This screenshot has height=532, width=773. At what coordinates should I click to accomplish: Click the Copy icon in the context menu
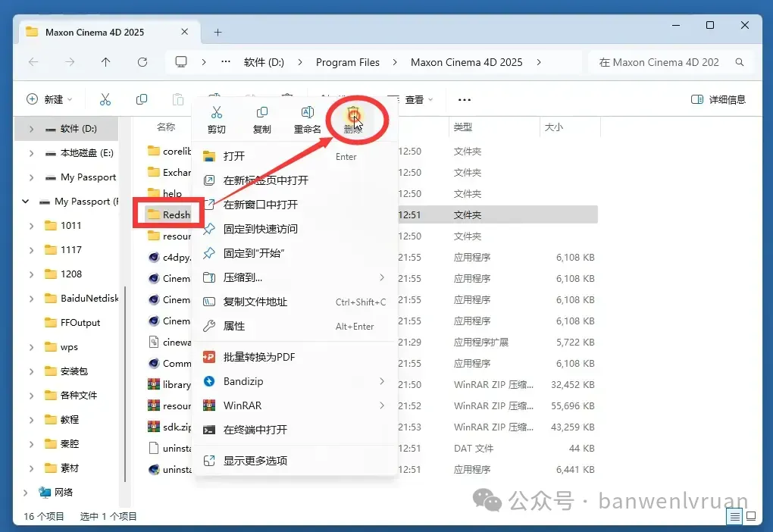click(261, 113)
